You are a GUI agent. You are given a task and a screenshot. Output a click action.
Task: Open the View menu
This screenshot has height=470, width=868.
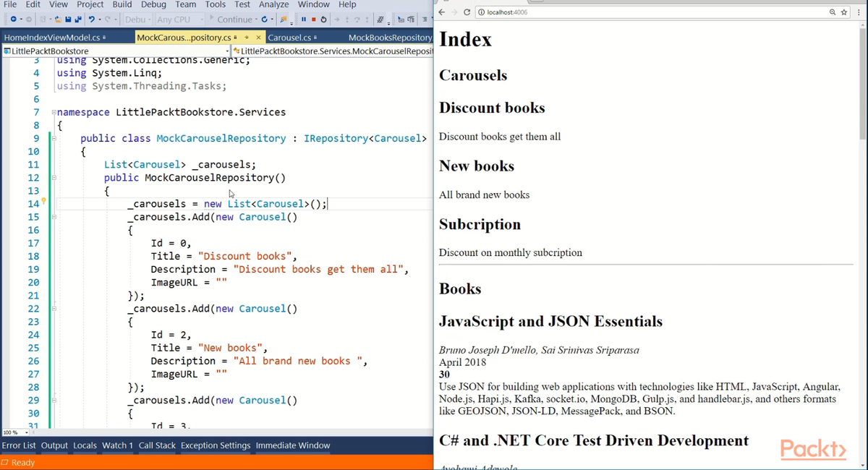(x=59, y=4)
